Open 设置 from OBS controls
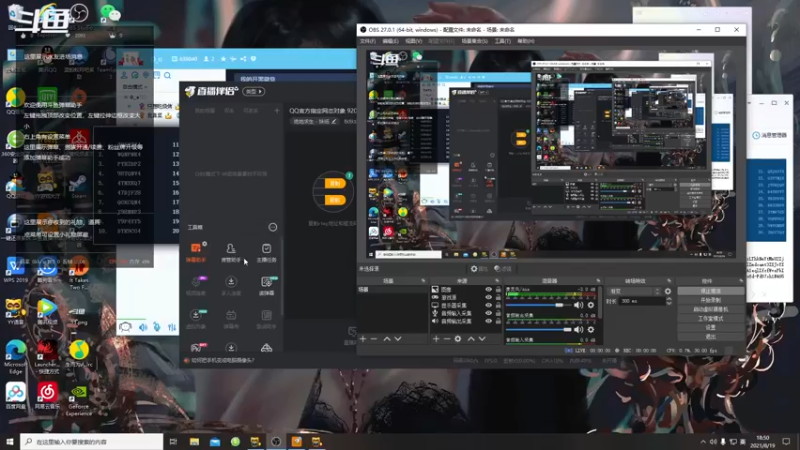This screenshot has height=450, width=800. (x=710, y=328)
